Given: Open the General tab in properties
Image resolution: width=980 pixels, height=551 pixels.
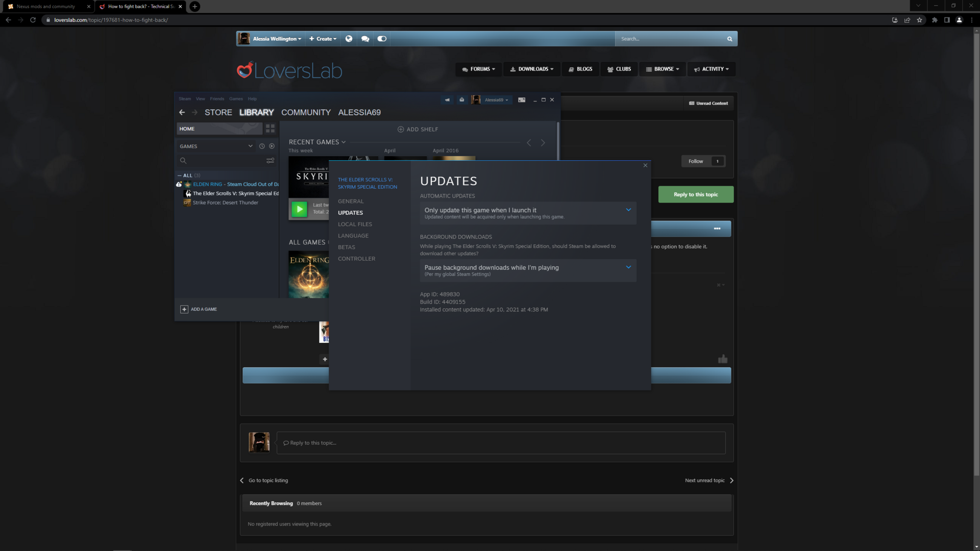Looking at the screenshot, I should (351, 202).
